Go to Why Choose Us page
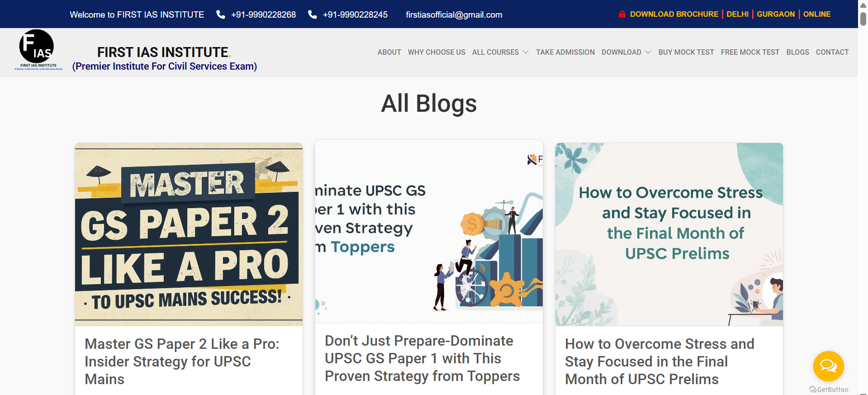 tap(436, 52)
